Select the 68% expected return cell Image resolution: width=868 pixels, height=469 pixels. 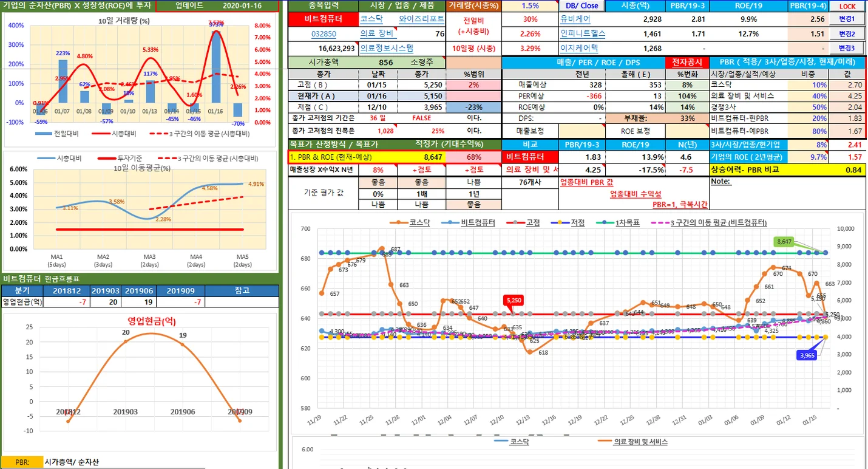click(x=473, y=157)
